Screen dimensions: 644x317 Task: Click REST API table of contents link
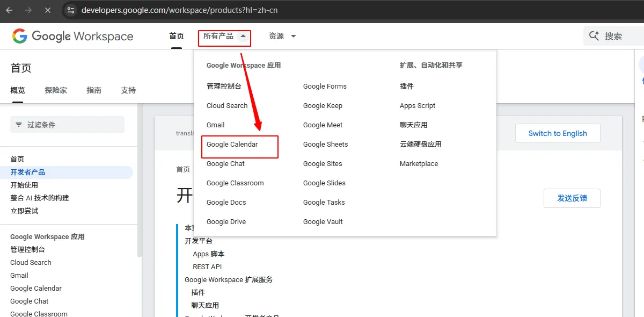(x=207, y=266)
